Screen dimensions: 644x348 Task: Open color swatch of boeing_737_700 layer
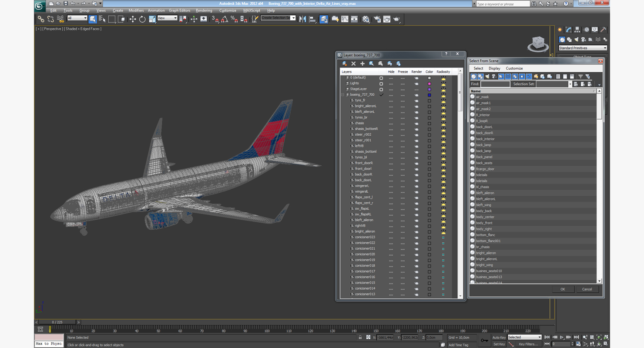click(x=429, y=95)
